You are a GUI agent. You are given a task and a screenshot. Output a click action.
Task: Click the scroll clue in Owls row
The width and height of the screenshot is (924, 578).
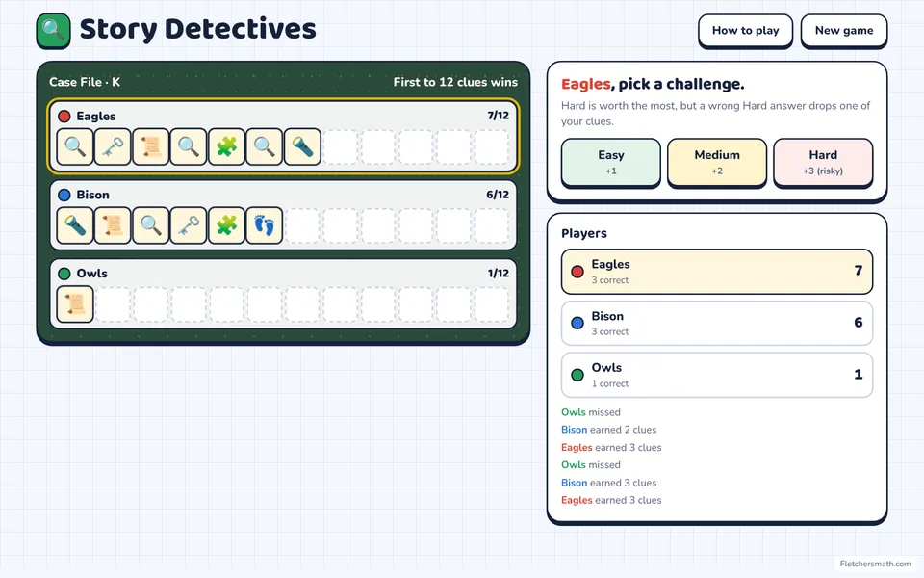click(x=75, y=304)
